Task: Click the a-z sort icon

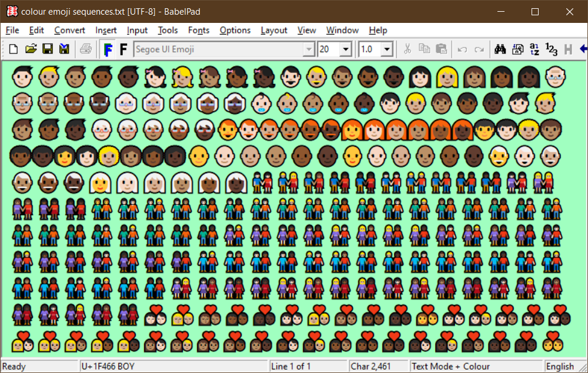Action: tap(534, 49)
